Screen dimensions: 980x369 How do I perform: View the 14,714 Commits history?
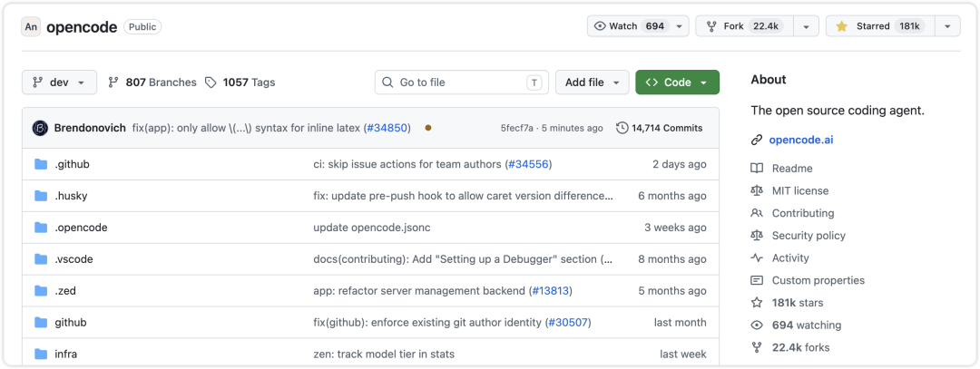click(660, 128)
